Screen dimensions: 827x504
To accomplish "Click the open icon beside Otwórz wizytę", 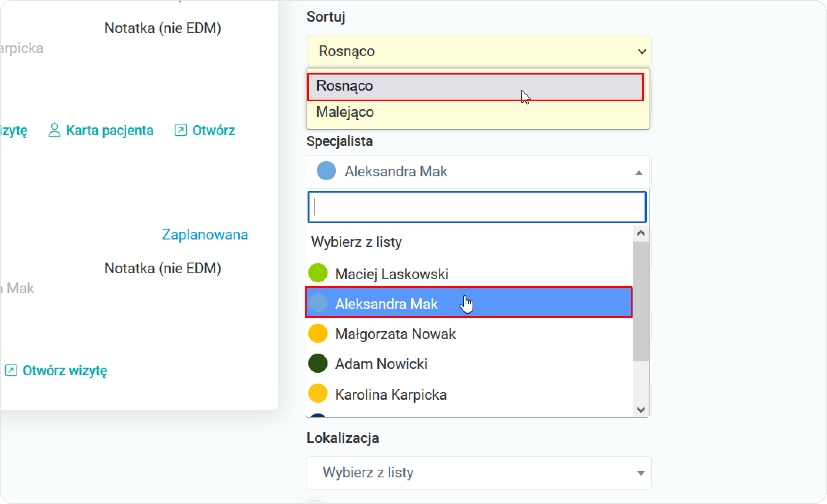I will [11, 370].
